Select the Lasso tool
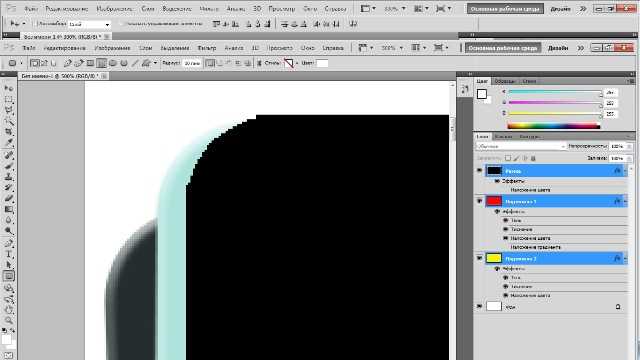This screenshot has width=640, height=360. pos(9,111)
